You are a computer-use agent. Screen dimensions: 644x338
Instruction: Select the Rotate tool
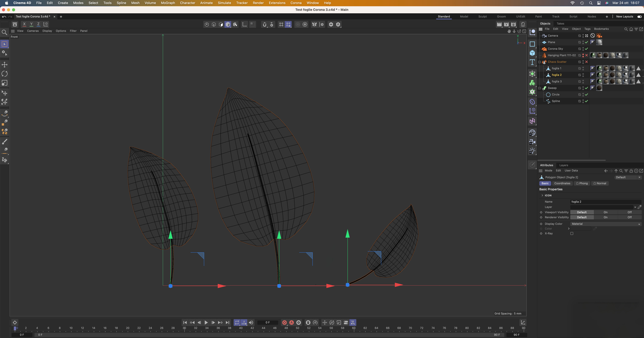(5, 74)
